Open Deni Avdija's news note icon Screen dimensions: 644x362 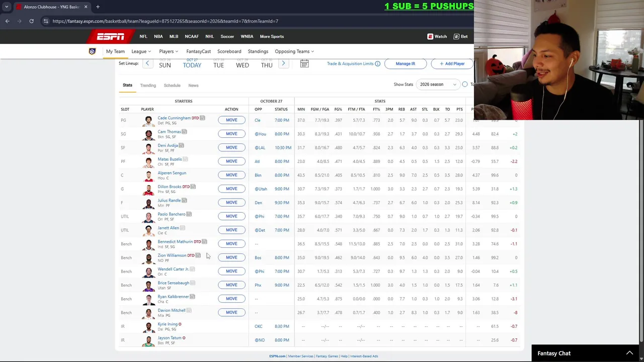point(181,145)
